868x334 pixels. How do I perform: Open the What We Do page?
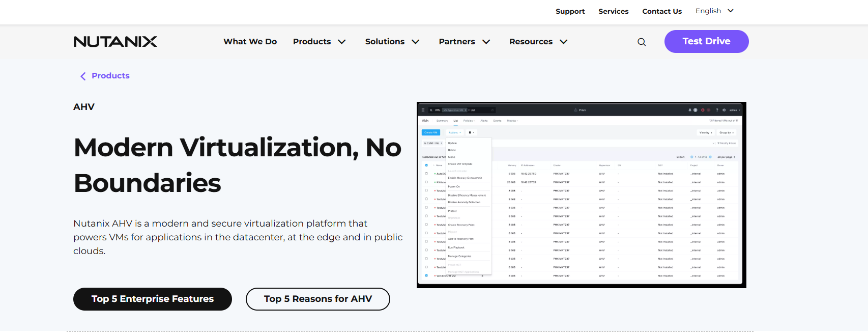click(x=250, y=42)
